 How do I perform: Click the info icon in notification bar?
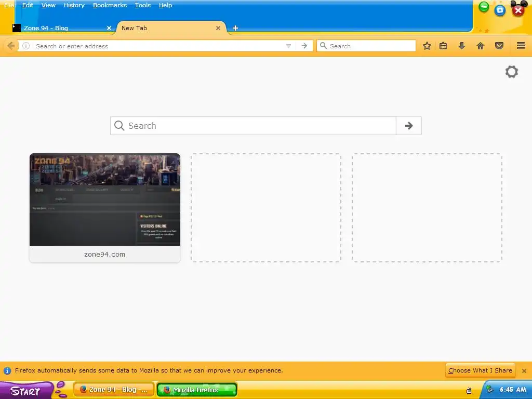pyautogui.click(x=7, y=371)
